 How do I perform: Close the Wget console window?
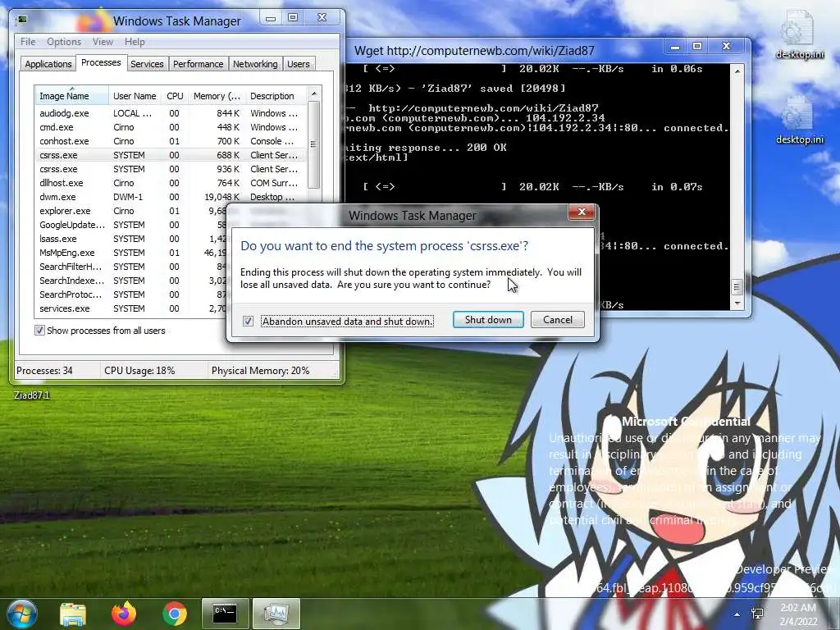tap(727, 47)
